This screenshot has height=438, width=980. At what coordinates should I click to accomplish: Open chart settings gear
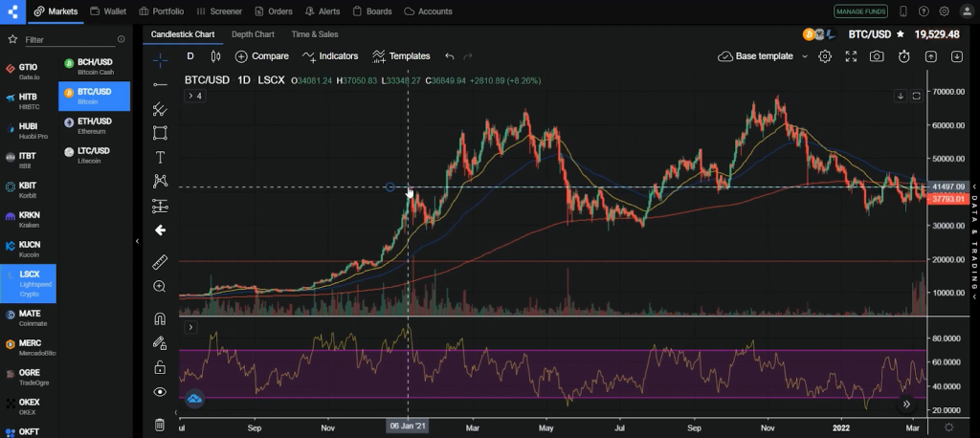point(825,56)
